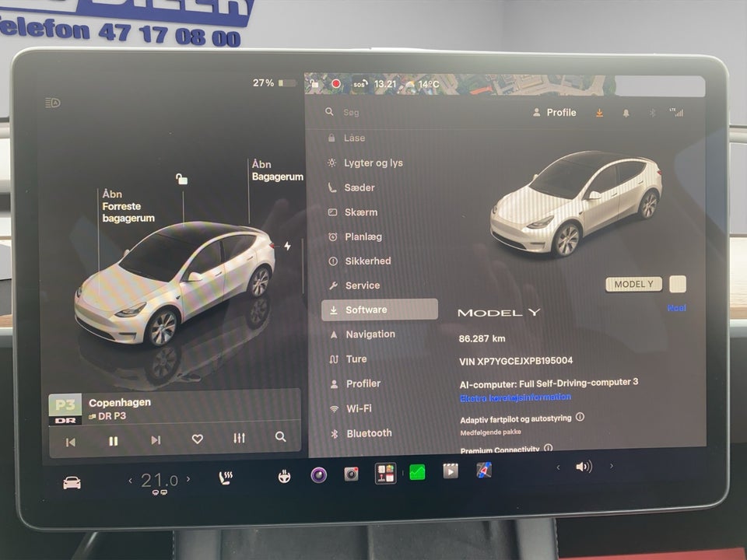Select the Software menu item
This screenshot has width=747, height=560.
[380, 310]
